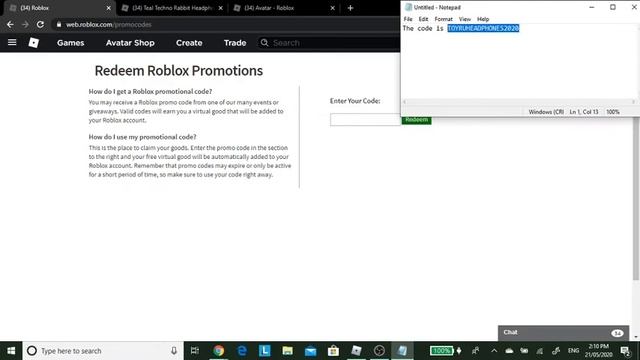Reload the Roblox page
Image resolution: width=640 pixels, height=360 pixels.
click(x=40, y=24)
